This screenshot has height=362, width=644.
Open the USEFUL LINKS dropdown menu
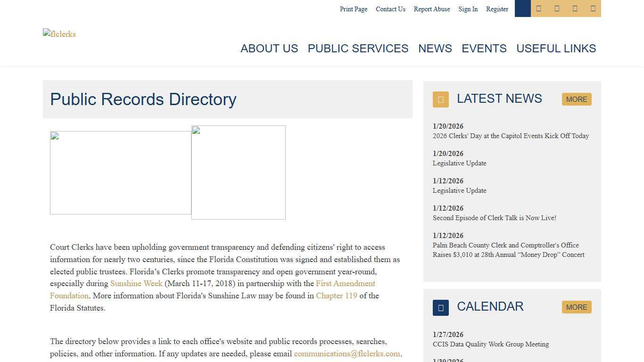556,49
